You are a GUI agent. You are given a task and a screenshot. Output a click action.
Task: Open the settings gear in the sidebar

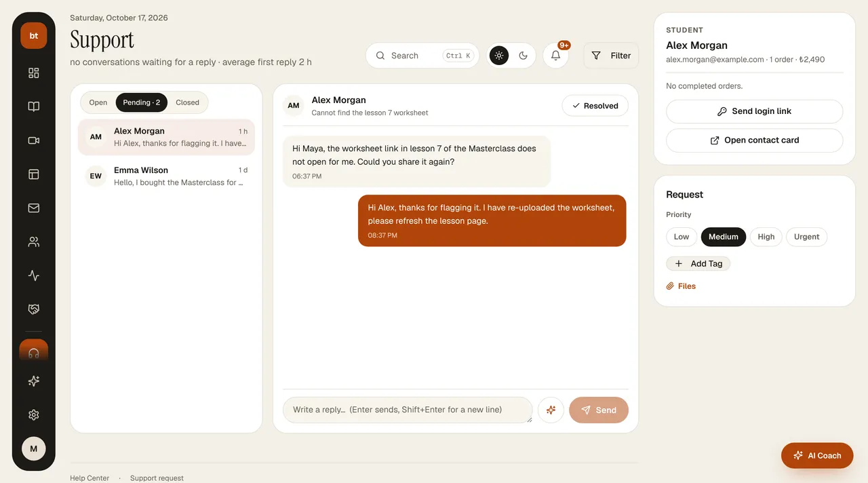34,415
